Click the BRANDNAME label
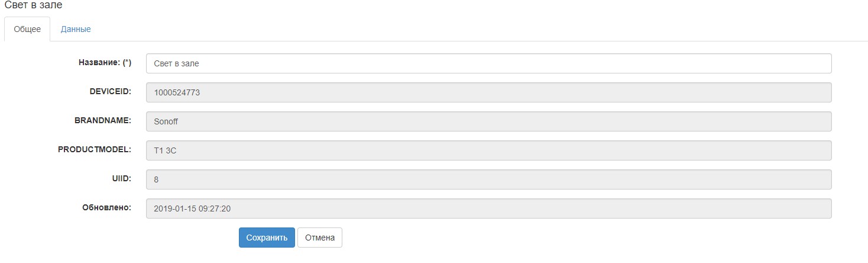This screenshot has width=868, height=263. (102, 120)
